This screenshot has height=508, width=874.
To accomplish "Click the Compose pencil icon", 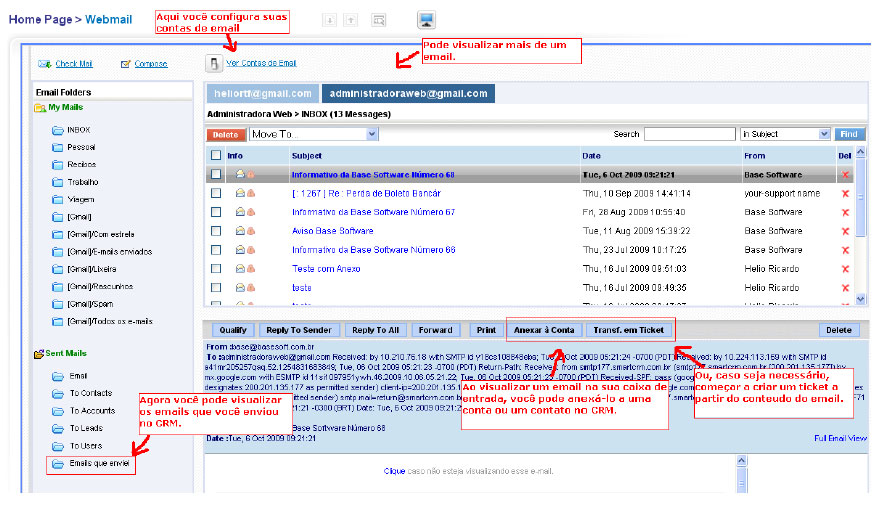I will 126,64.
